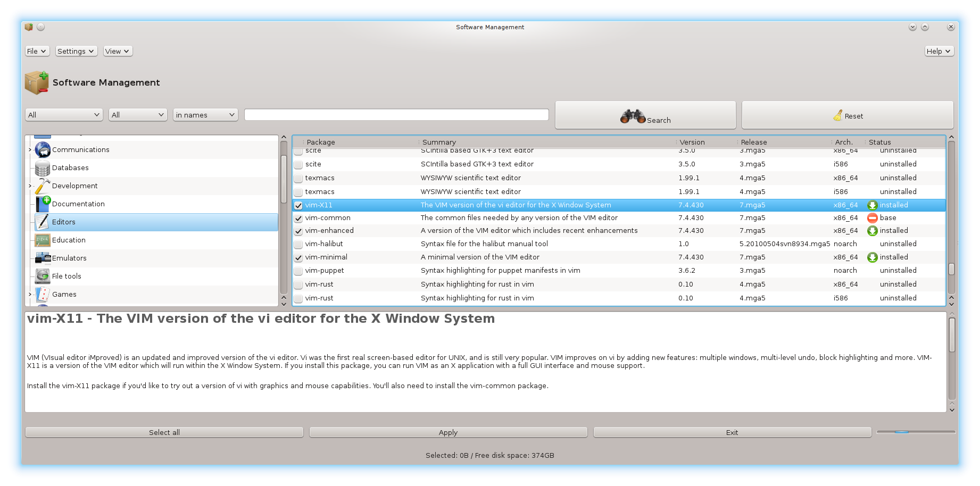Screen dimensions: 980x486
Task: Click the Development tools icon
Action: (43, 186)
